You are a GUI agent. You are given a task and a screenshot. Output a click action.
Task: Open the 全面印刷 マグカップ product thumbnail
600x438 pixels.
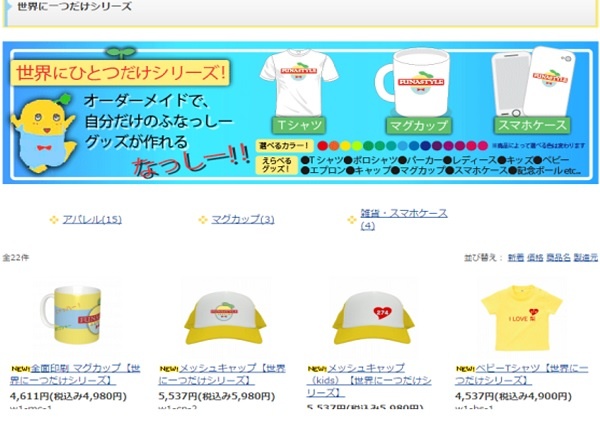pos(72,315)
